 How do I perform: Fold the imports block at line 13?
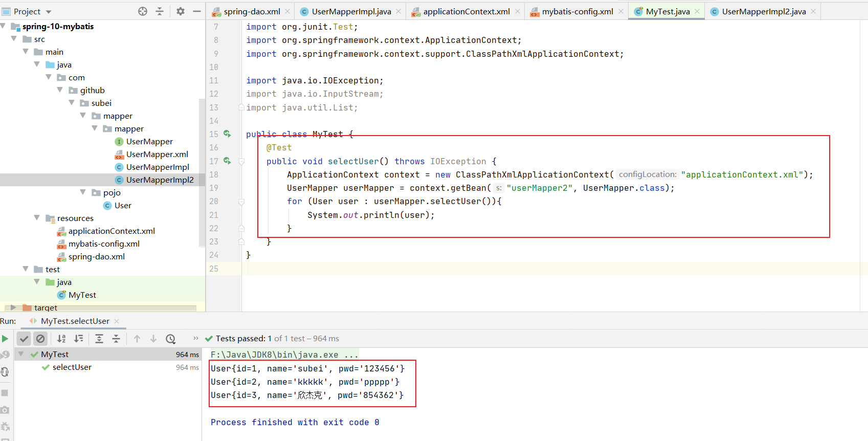(241, 107)
